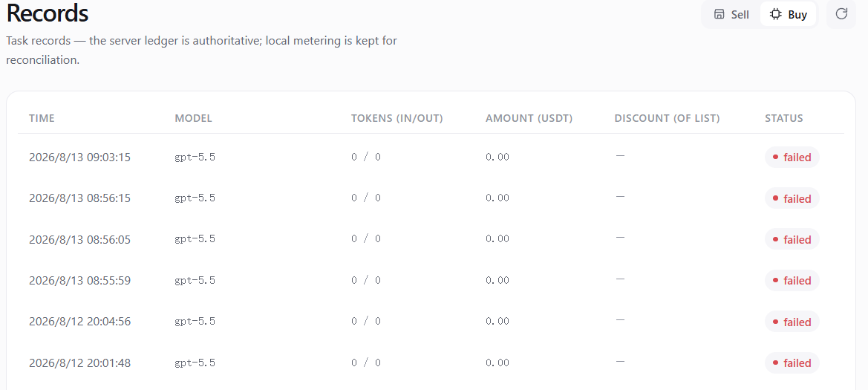Click the TIME column header
Screen dimensions: 868x390
click(42, 118)
